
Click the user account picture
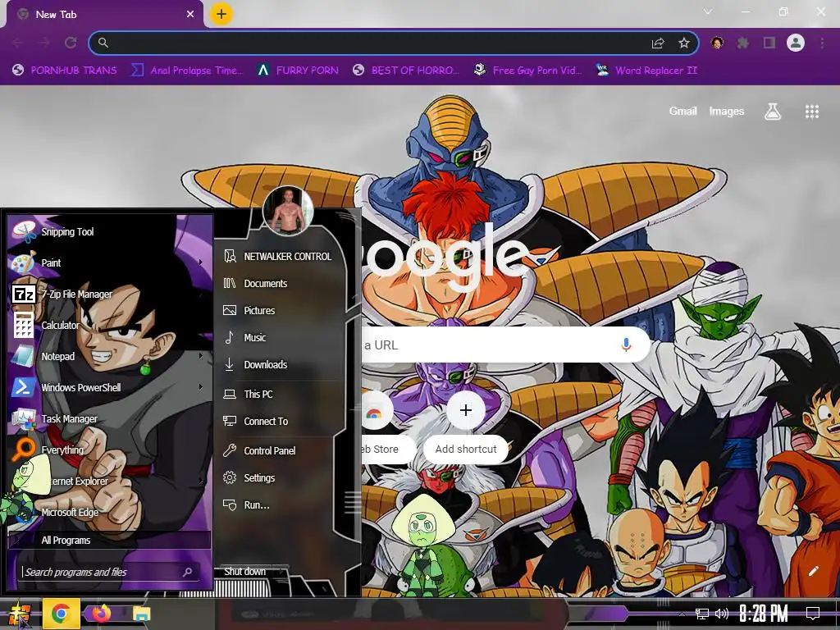pos(288,211)
